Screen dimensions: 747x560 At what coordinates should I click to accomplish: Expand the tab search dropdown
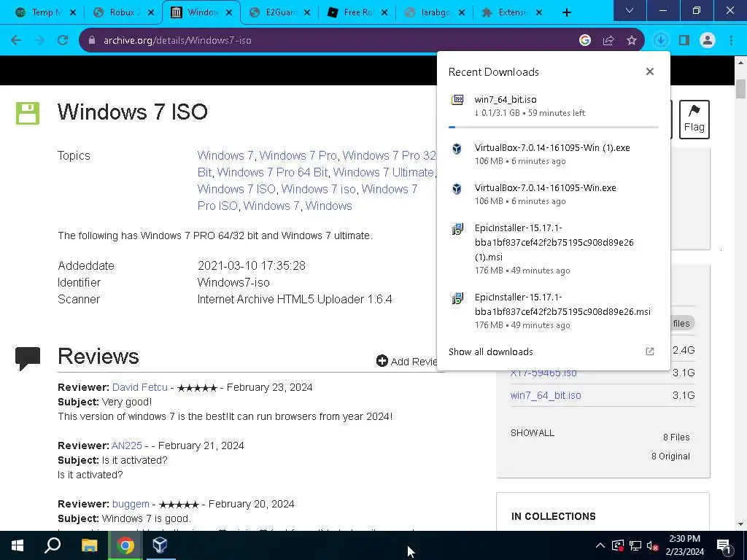[x=630, y=10]
